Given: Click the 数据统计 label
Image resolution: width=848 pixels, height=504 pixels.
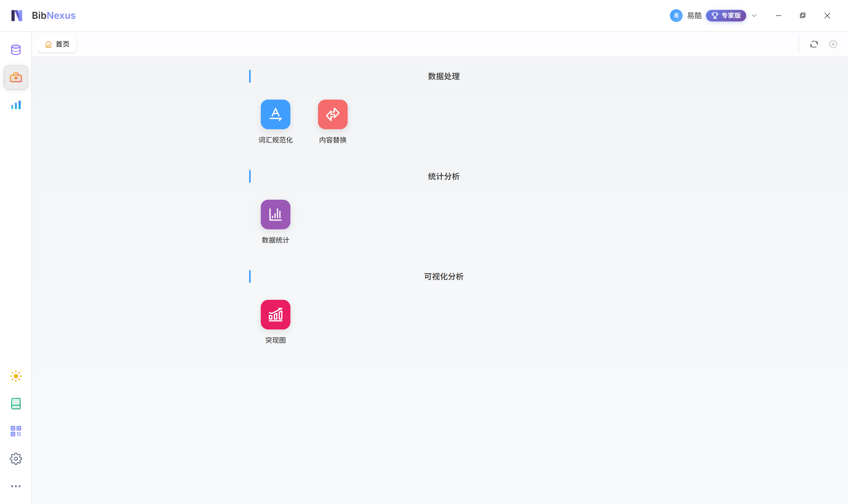Looking at the screenshot, I should [x=275, y=240].
